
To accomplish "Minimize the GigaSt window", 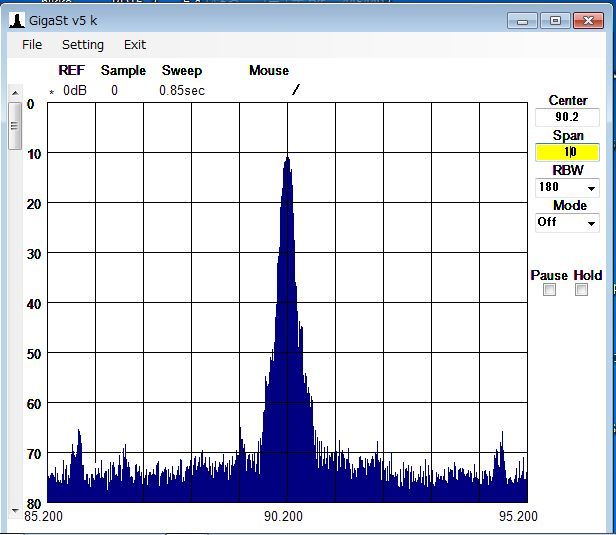I will tap(522, 20).
